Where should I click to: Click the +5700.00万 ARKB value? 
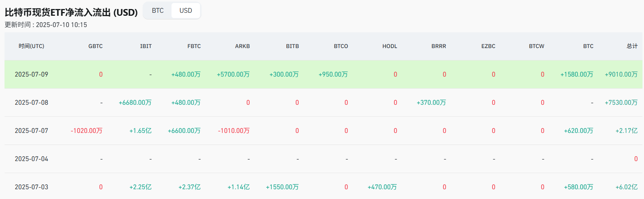click(x=233, y=74)
